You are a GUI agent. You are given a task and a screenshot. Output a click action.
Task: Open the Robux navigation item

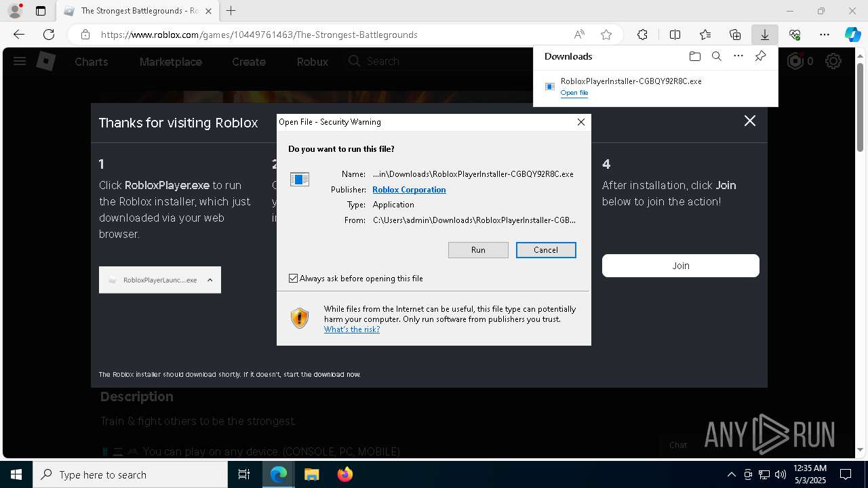(313, 62)
